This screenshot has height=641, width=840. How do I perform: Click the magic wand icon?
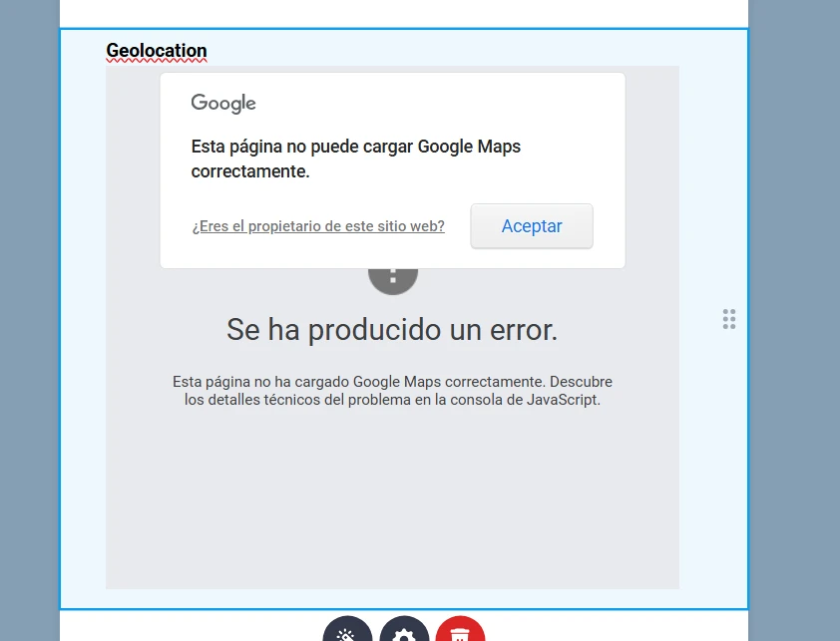(347, 632)
